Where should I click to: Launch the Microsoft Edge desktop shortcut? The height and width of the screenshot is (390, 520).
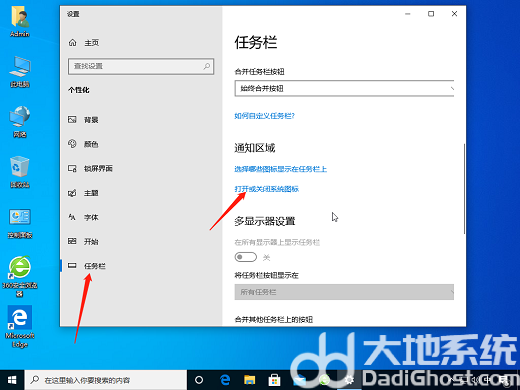pos(20,327)
